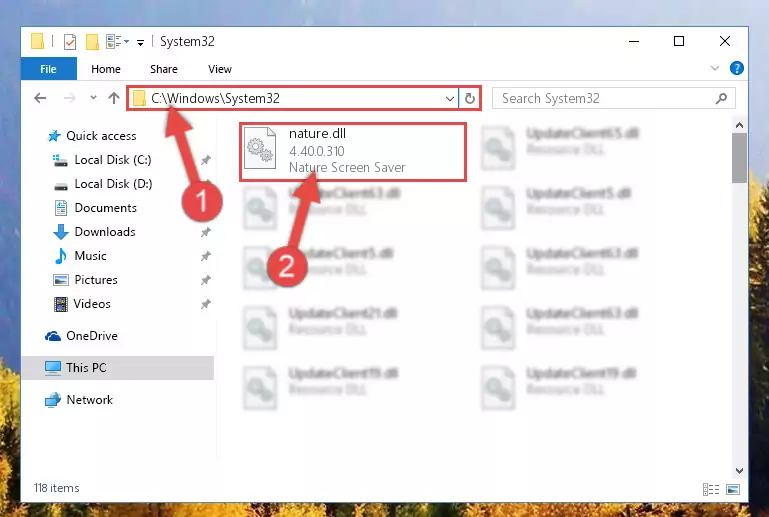Go up one folder level
769x517 pixels.
point(114,98)
